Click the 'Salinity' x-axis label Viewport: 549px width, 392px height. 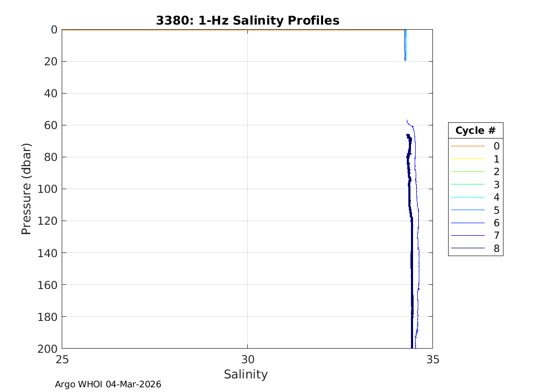click(x=246, y=374)
